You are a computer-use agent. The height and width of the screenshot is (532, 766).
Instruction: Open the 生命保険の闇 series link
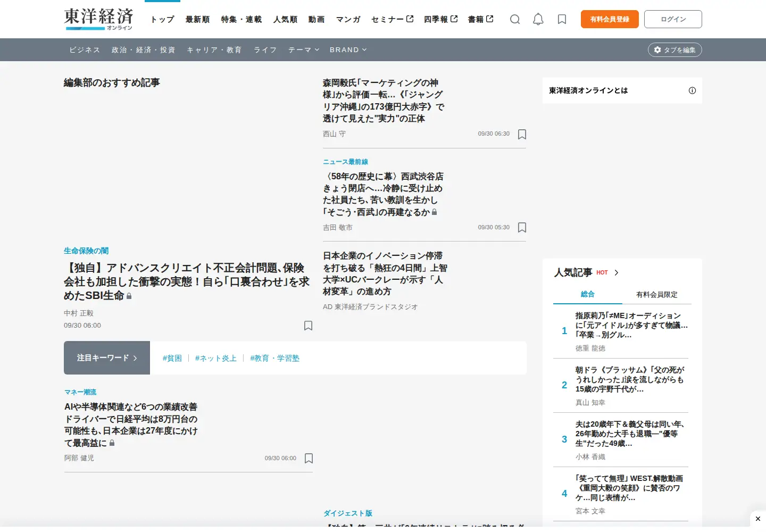(86, 251)
